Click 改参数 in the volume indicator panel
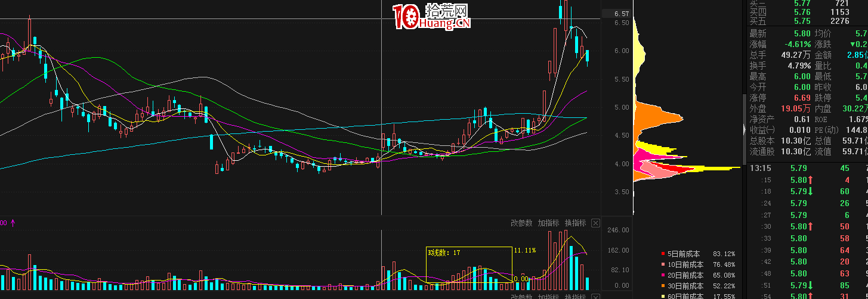Viewport: 868px width, 299px height. point(522,223)
